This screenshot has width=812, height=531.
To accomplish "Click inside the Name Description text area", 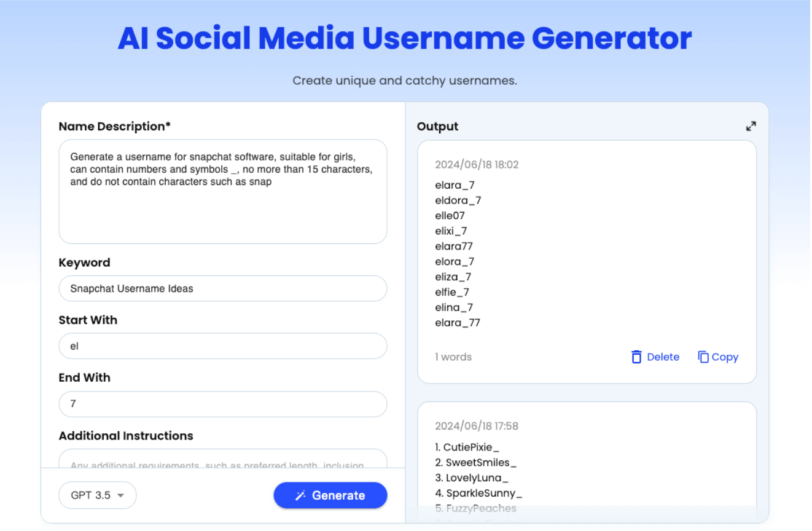I will pos(222,191).
